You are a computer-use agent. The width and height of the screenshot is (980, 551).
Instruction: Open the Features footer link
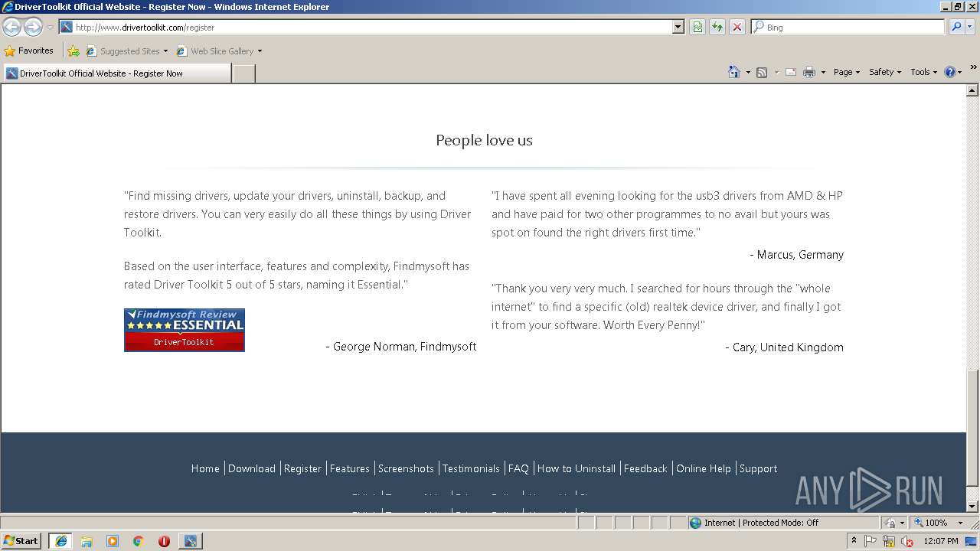click(x=350, y=468)
